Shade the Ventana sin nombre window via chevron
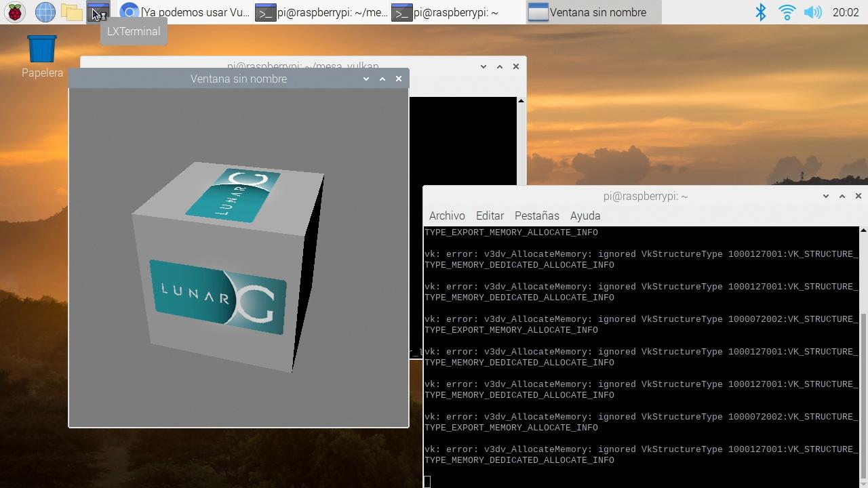This screenshot has height=488, width=868. 366,79
